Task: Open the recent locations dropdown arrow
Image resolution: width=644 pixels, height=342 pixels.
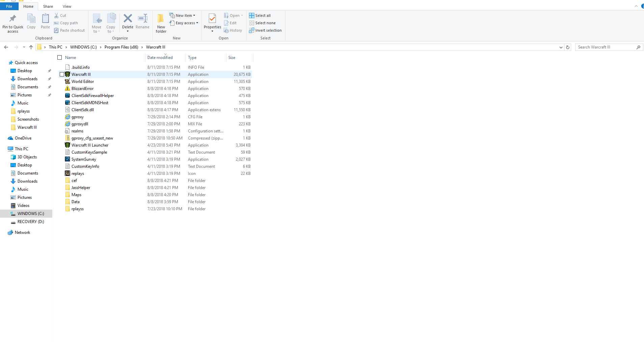Action: [24, 47]
